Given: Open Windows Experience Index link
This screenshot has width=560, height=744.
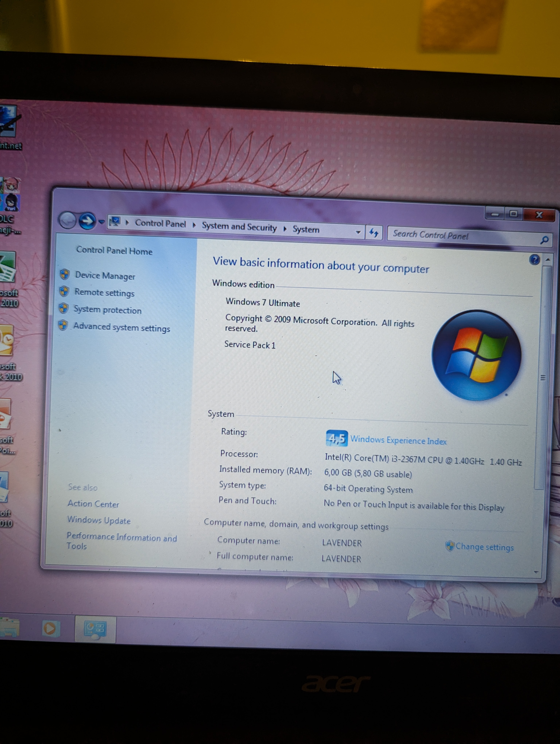Looking at the screenshot, I should coord(398,440).
